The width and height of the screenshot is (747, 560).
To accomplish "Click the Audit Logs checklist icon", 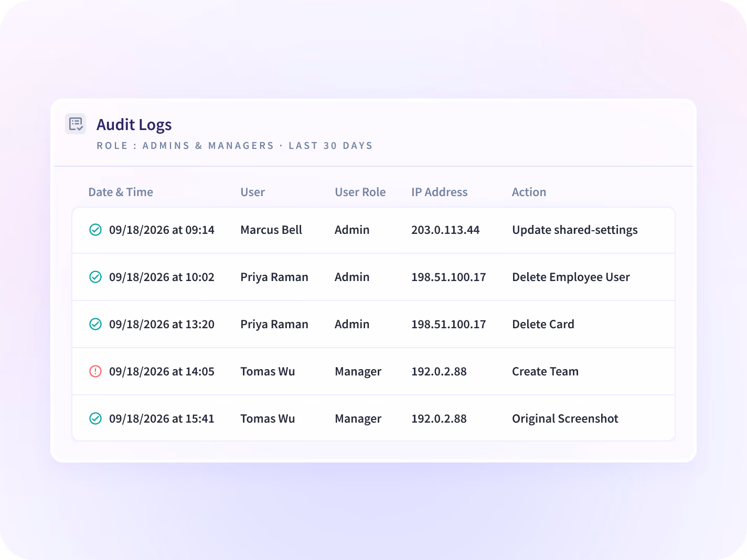I will click(76, 124).
